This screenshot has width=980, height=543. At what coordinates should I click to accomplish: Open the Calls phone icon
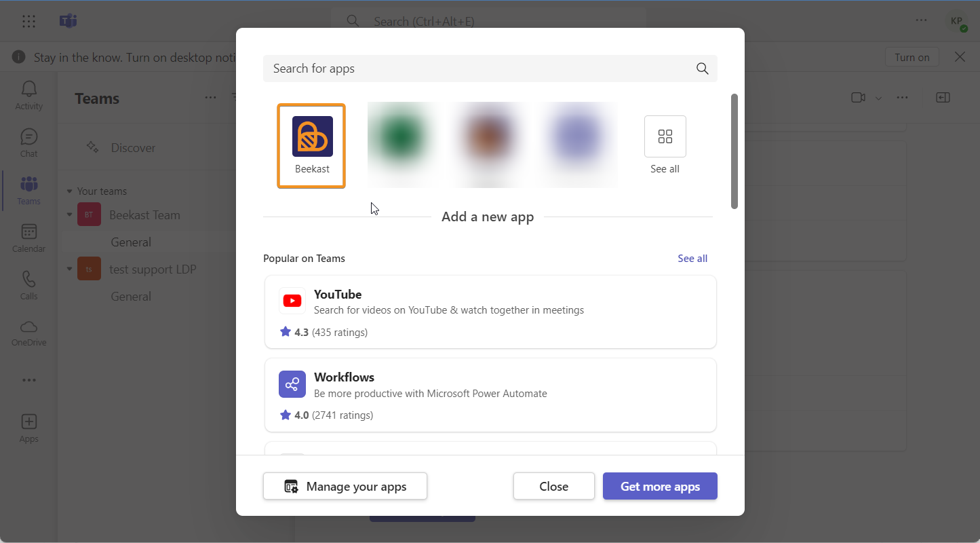pyautogui.click(x=28, y=285)
